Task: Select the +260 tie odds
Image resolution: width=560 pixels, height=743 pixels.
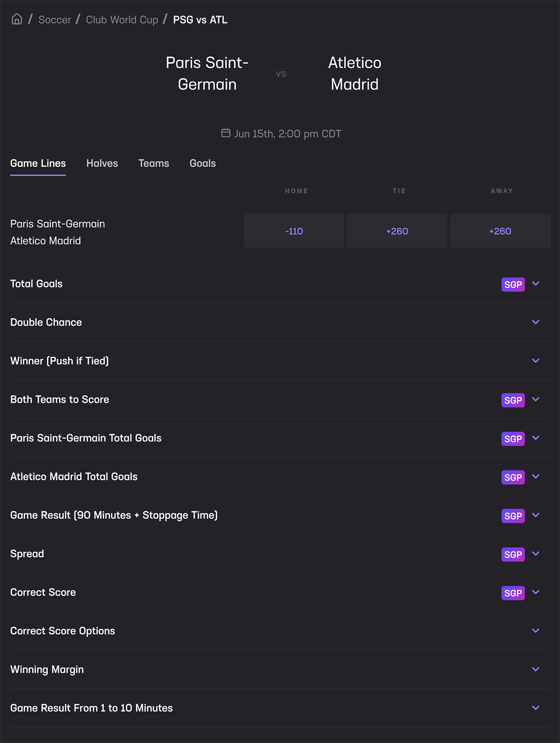Action: pos(397,231)
